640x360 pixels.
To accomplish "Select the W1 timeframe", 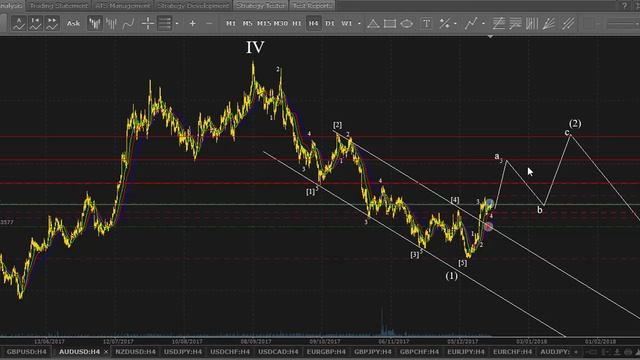I will [x=347, y=23].
